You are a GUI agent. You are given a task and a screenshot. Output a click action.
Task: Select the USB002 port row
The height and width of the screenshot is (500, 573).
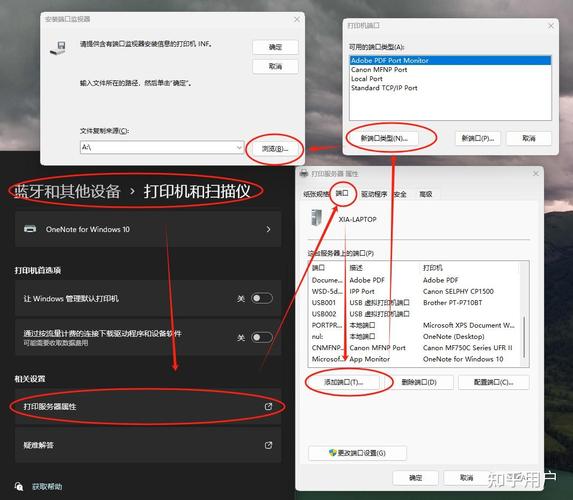[415, 314]
